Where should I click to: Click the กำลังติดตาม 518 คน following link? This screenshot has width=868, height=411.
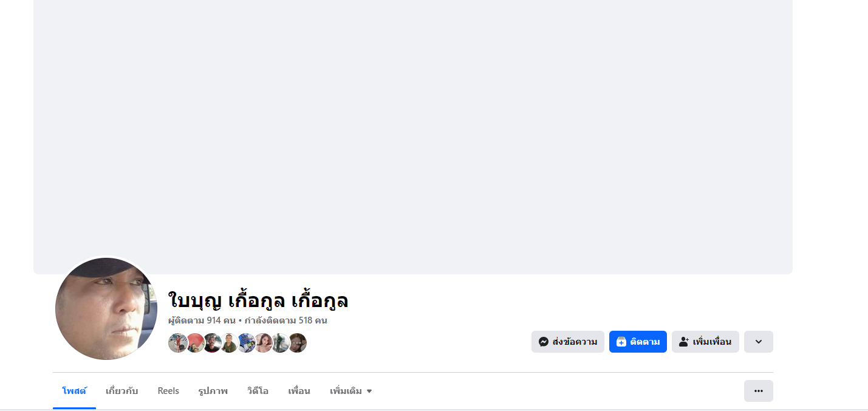(x=285, y=320)
